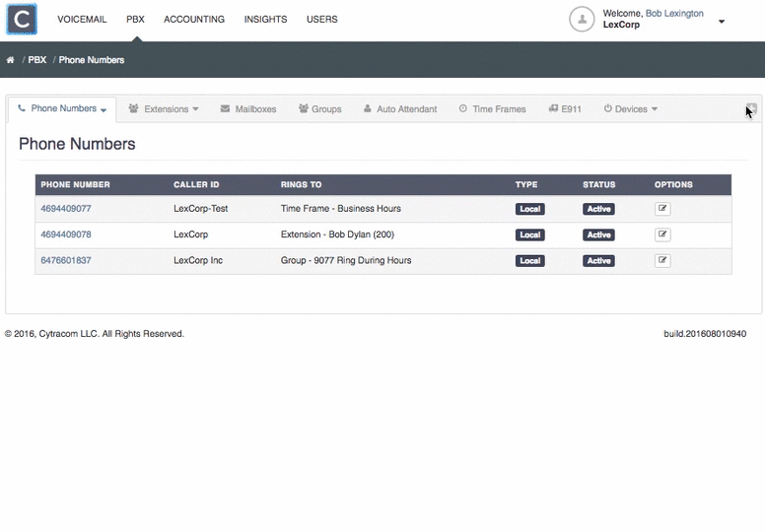
Task: Open the Time Frames tab
Action: point(492,108)
